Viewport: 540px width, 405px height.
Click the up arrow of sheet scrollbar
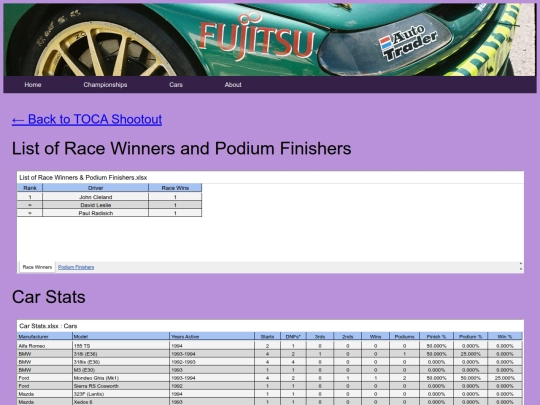pos(521,264)
